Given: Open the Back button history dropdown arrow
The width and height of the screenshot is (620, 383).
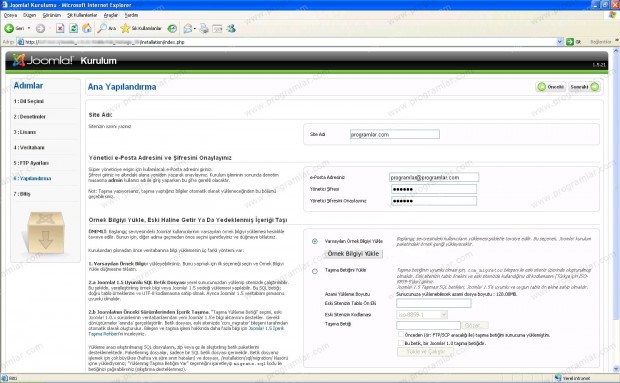Looking at the screenshot, I should [x=29, y=28].
